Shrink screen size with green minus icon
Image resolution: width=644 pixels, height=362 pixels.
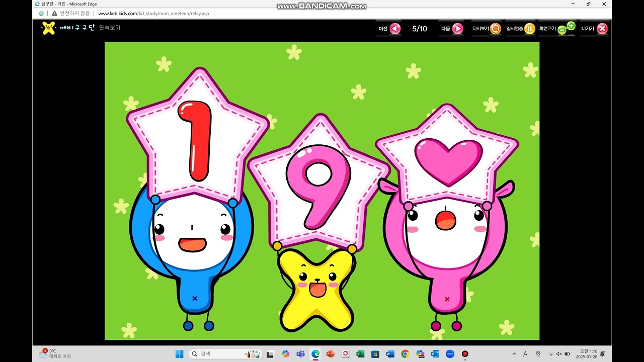click(x=562, y=31)
